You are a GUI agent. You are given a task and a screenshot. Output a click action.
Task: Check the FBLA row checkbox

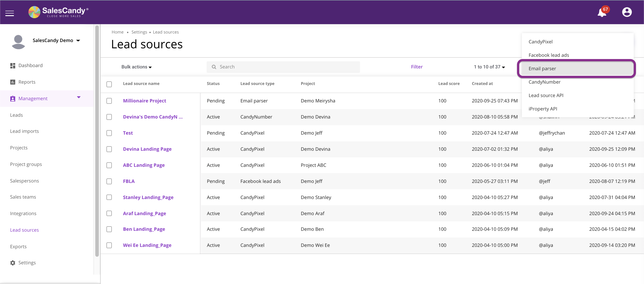click(x=109, y=181)
